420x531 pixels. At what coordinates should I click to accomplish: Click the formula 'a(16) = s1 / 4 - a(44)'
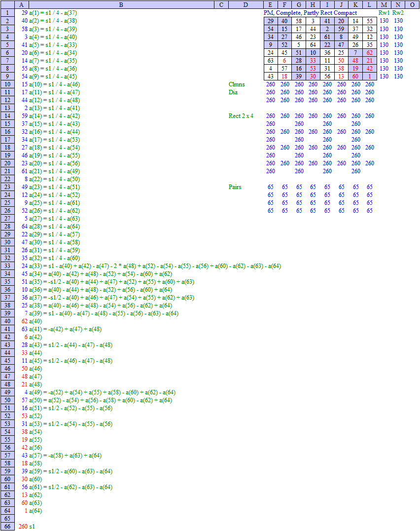[x=54, y=132]
